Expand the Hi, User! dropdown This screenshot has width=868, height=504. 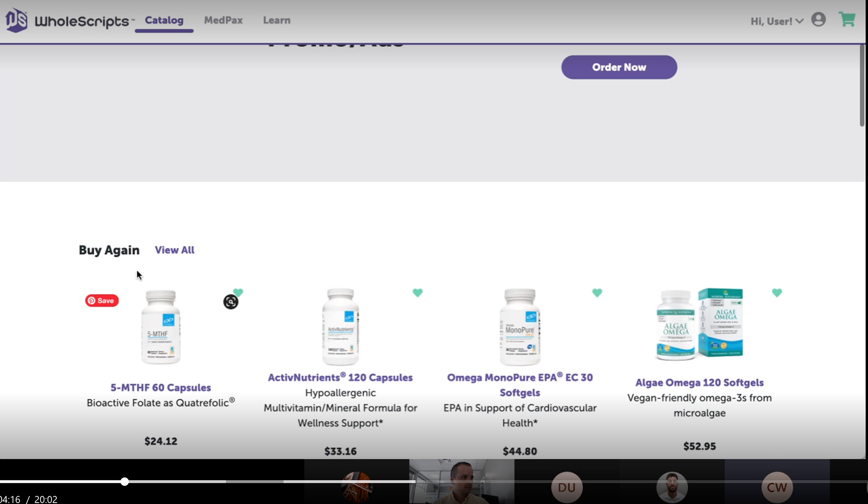tap(777, 21)
